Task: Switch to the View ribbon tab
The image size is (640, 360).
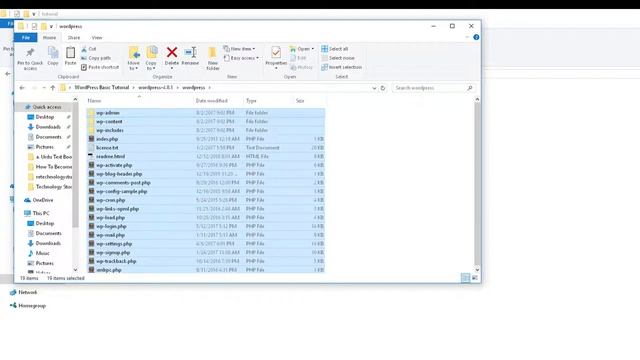Action: pos(97,38)
